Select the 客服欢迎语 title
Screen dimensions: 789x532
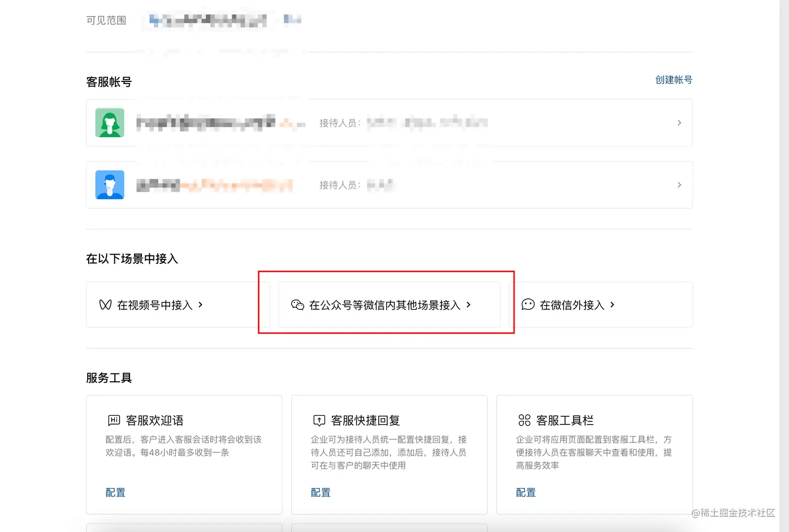[x=154, y=420]
